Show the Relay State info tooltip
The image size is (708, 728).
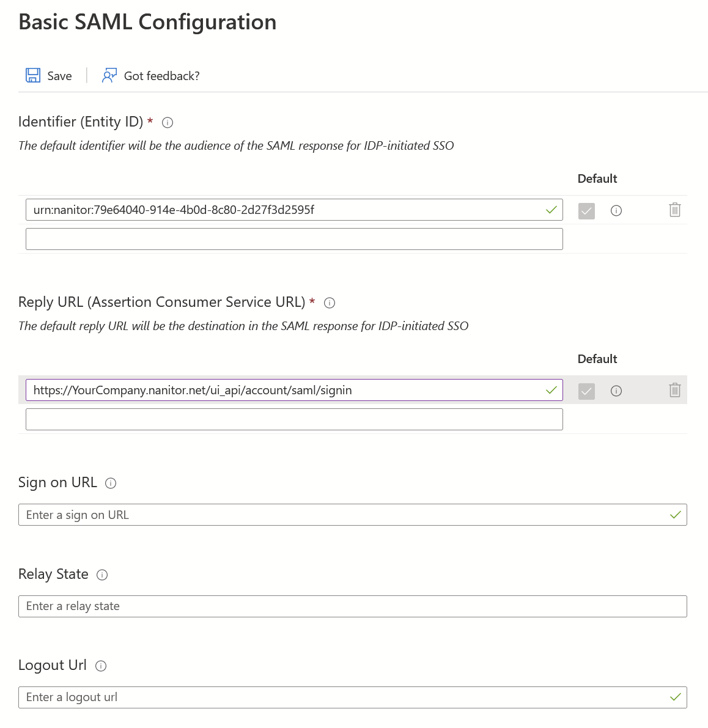point(103,575)
